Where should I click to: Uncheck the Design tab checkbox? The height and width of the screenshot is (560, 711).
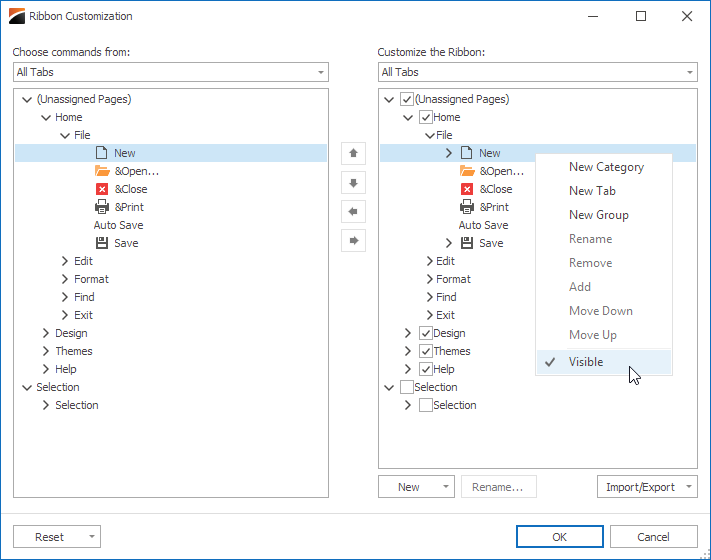425,333
